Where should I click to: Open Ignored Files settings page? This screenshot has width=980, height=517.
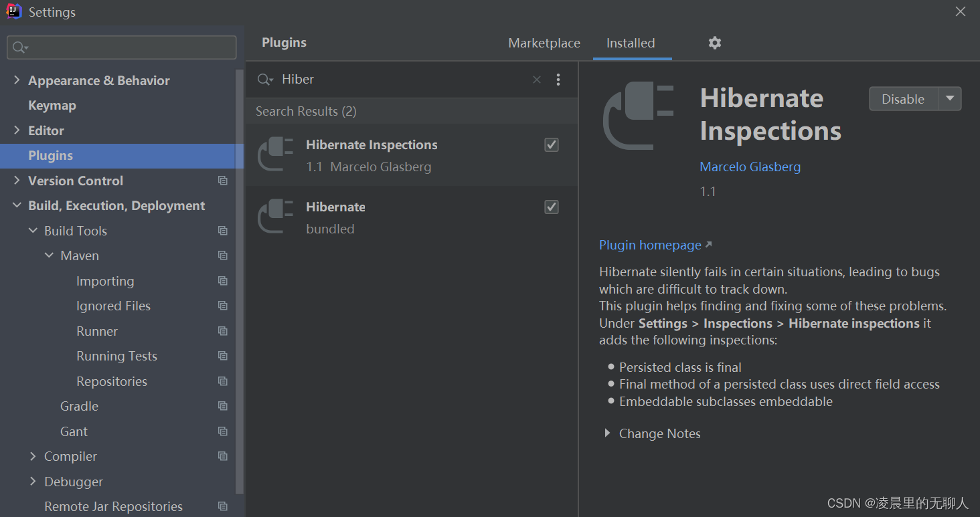[x=113, y=306]
